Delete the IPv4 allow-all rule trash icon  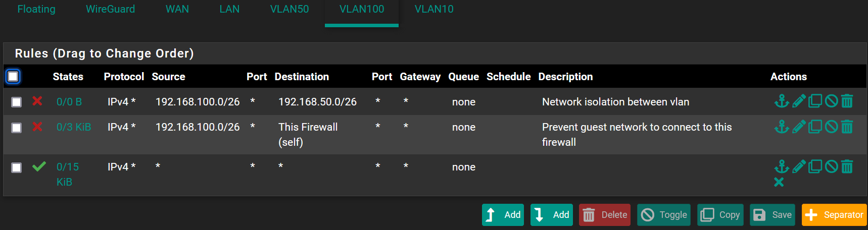coord(847,166)
